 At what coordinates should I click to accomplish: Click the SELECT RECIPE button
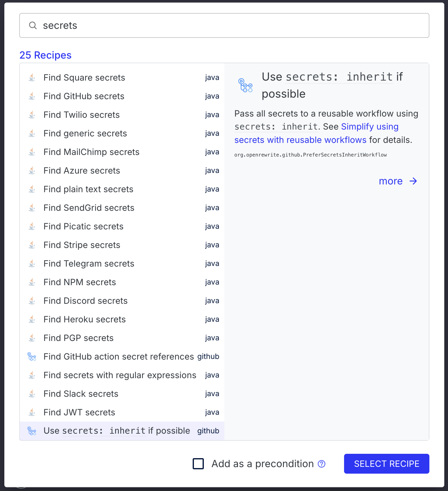click(x=387, y=464)
